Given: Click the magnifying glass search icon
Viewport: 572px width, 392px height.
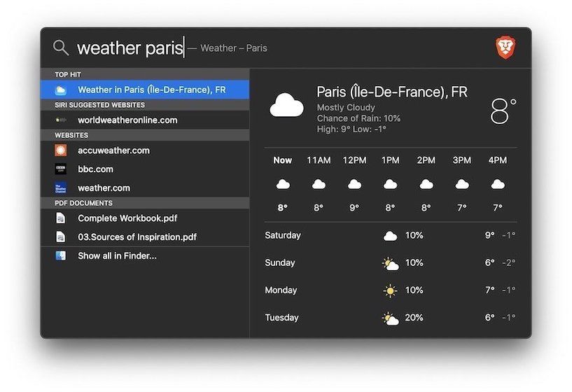Looking at the screenshot, I should [x=61, y=48].
